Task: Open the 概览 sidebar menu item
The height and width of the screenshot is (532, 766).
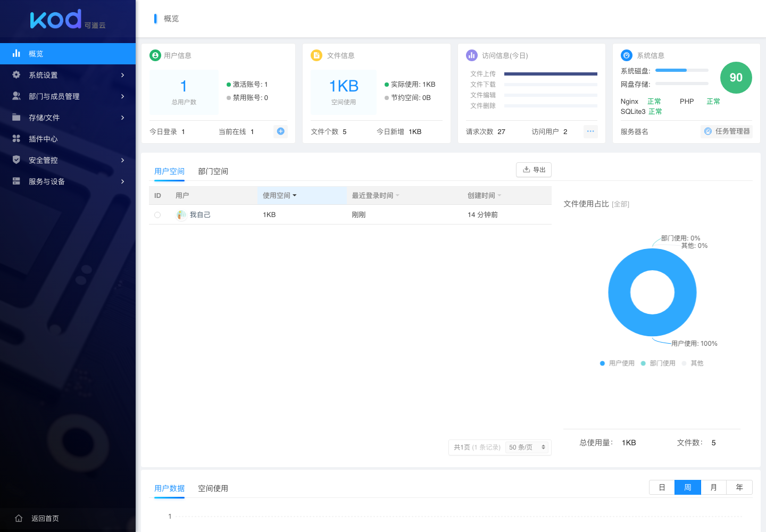Action: 68,54
